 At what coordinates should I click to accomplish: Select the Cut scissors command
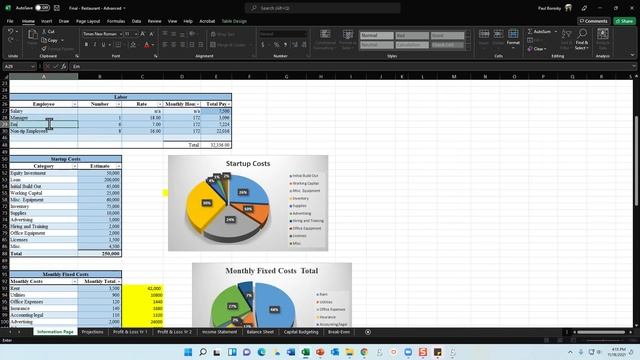(49, 31)
